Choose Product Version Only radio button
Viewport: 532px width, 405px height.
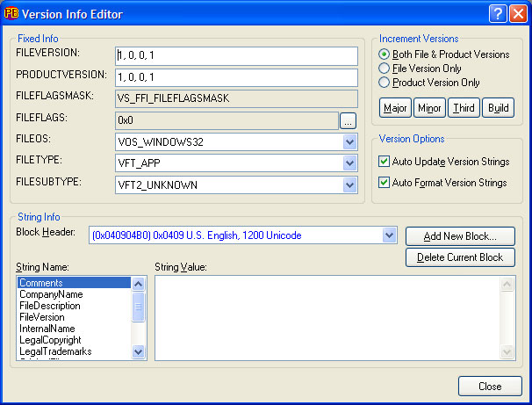point(384,83)
